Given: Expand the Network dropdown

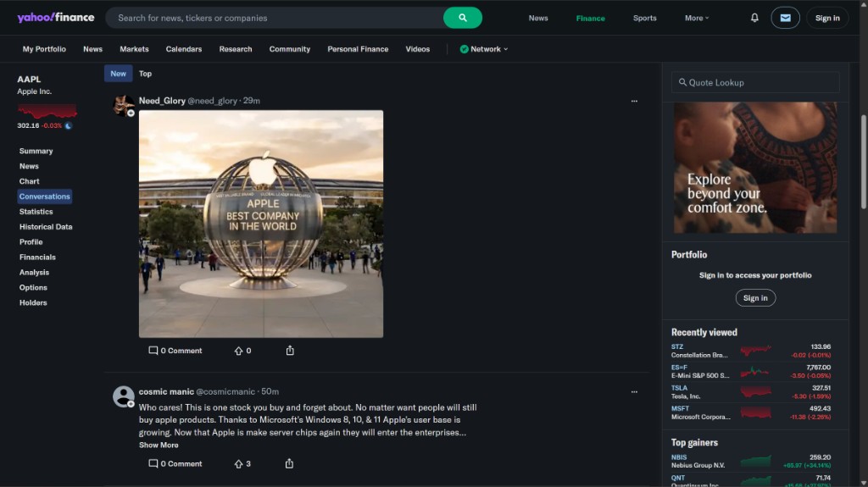Looking at the screenshot, I should click(484, 49).
